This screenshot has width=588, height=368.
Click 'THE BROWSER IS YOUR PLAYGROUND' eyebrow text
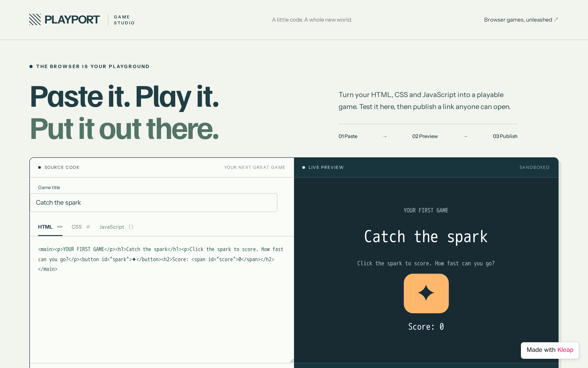pos(93,66)
